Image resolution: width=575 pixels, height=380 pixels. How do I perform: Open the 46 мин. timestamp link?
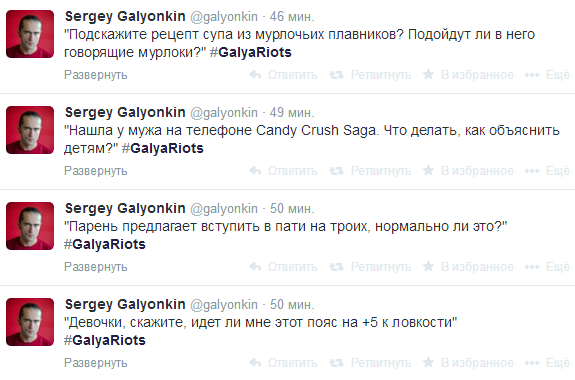pyautogui.click(x=292, y=17)
